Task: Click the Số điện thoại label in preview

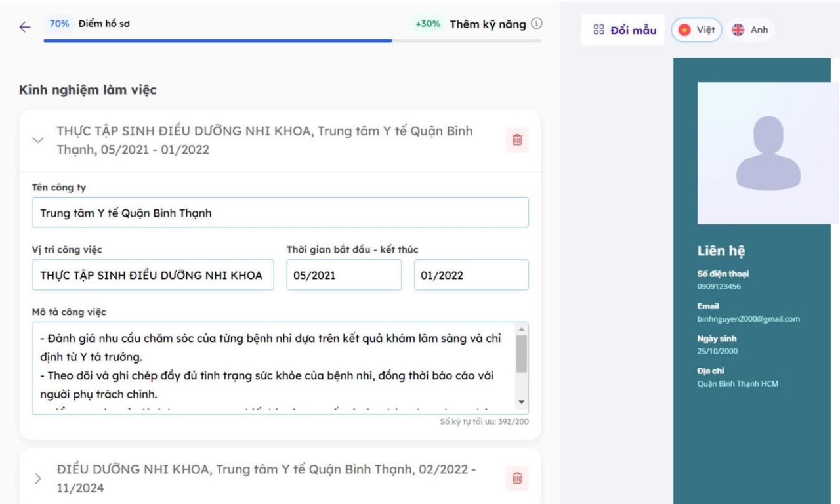Action: tap(723, 274)
